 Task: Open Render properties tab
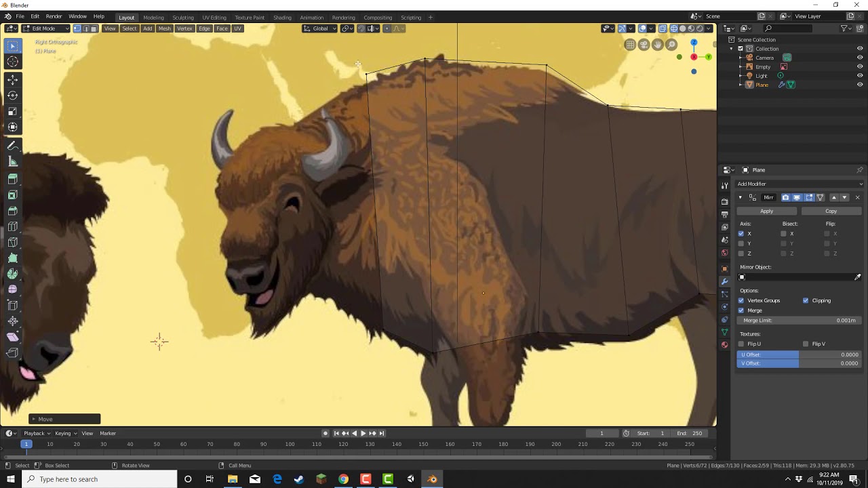(x=724, y=201)
